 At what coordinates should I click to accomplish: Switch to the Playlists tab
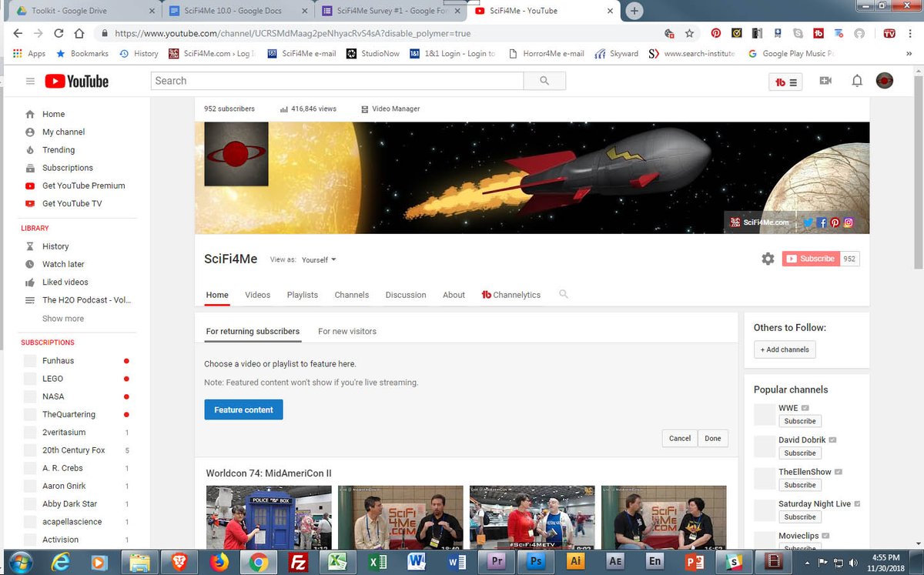coord(303,295)
